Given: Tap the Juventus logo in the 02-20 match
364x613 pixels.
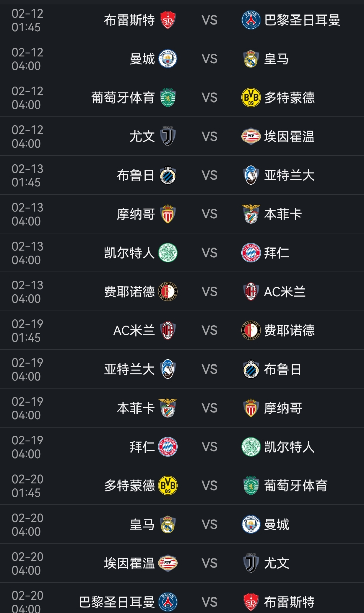Looking at the screenshot, I should click(251, 563).
